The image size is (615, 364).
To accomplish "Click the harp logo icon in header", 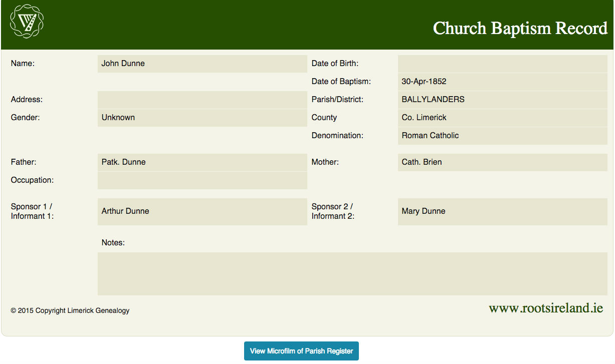I will pos(27,21).
